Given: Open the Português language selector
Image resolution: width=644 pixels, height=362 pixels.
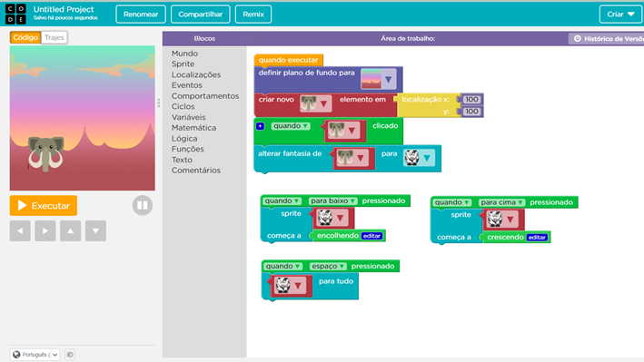Looking at the screenshot, I should 35,355.
